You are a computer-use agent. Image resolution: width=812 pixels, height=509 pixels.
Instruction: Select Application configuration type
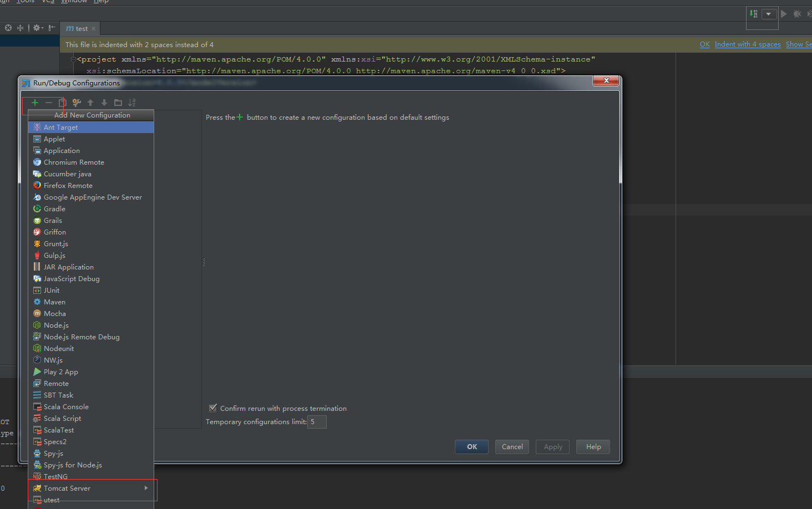click(x=91, y=151)
